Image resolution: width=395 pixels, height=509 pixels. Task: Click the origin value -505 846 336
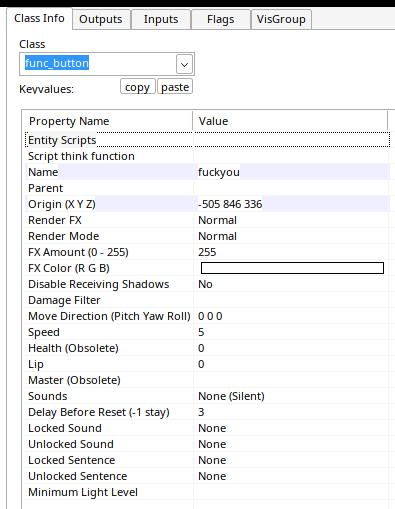tap(230, 204)
